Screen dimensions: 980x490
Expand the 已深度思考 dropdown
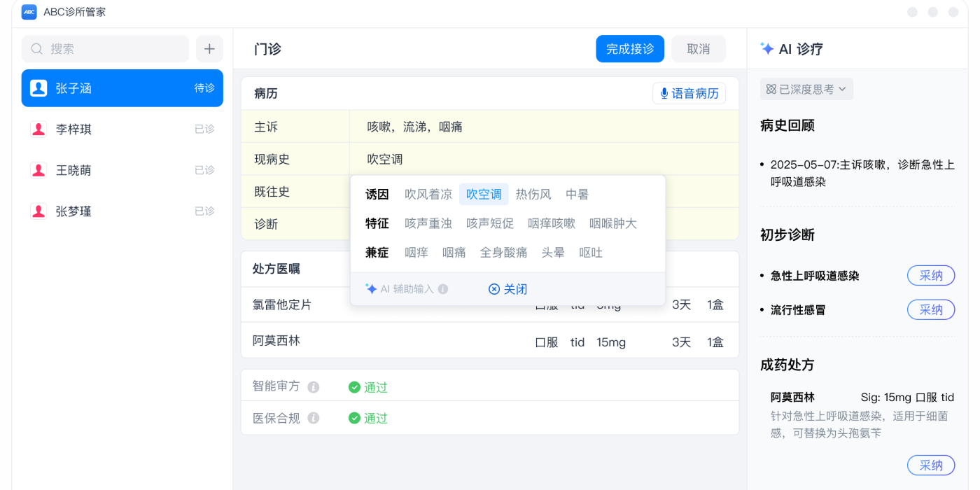[806, 89]
